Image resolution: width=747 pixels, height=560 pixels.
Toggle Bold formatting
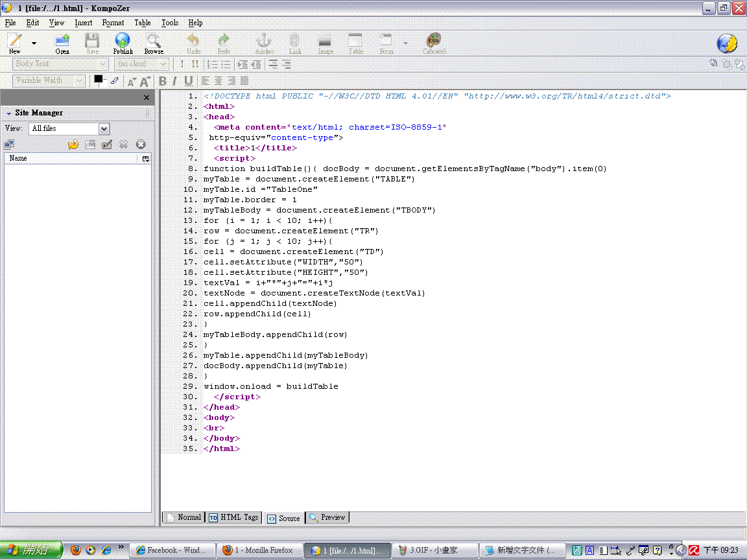click(163, 81)
